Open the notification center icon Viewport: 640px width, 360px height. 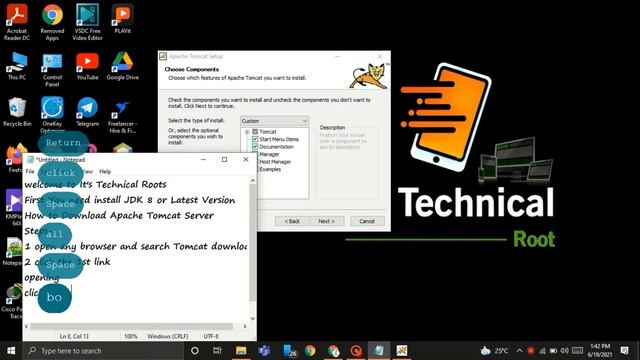[624, 351]
